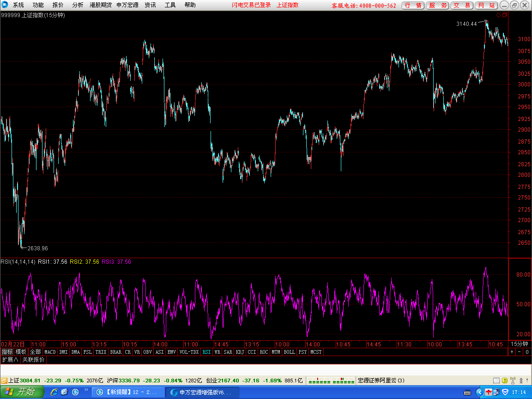532x399 pixels.
Task: Open the 系统 menu
Action: coord(18,5)
